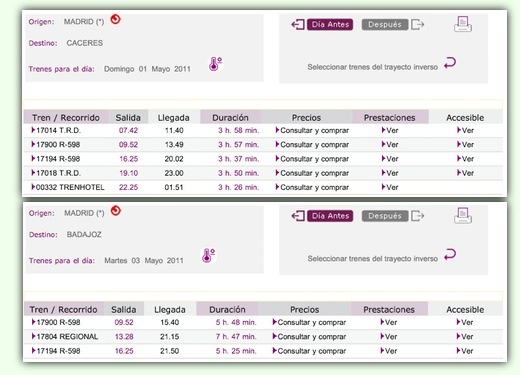
Task: Consultar y comprar for the 13.28 REGIONAL train
Action: [309, 337]
